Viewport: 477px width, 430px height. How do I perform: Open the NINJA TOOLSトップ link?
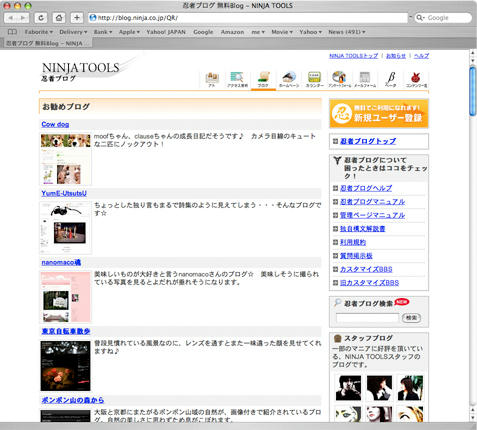(354, 56)
